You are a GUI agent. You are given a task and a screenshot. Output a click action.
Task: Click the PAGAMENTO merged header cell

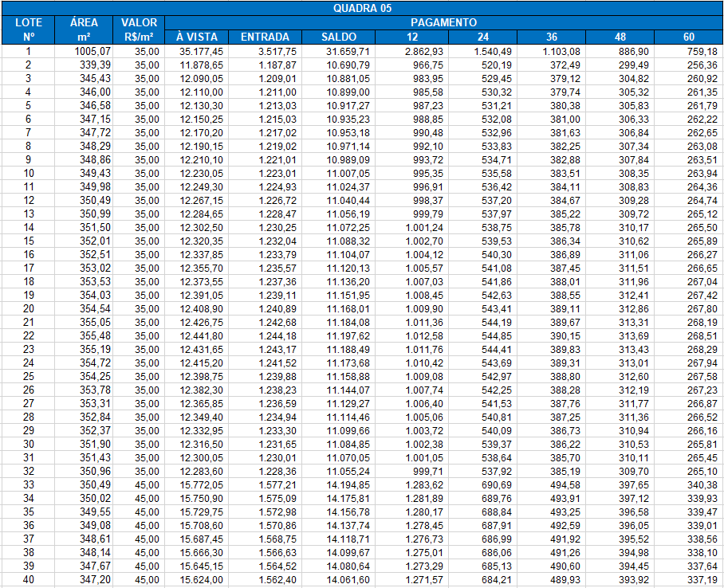[x=443, y=22]
